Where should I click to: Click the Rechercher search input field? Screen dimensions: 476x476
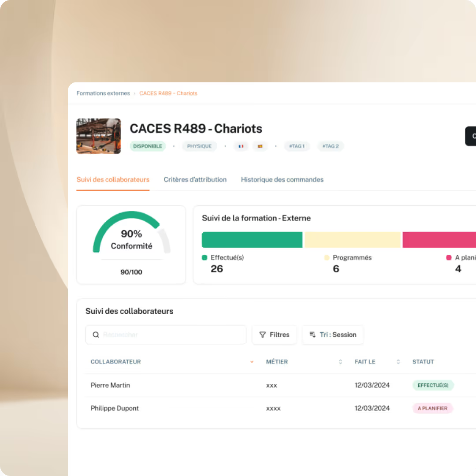(166, 335)
